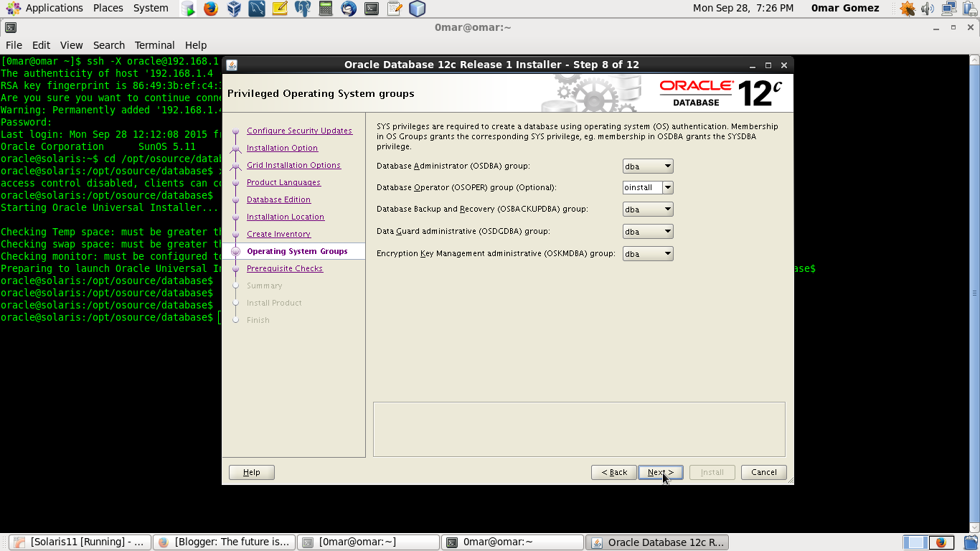The width and height of the screenshot is (980, 551).
Task: Click the date and time clock
Action: click(x=743, y=8)
